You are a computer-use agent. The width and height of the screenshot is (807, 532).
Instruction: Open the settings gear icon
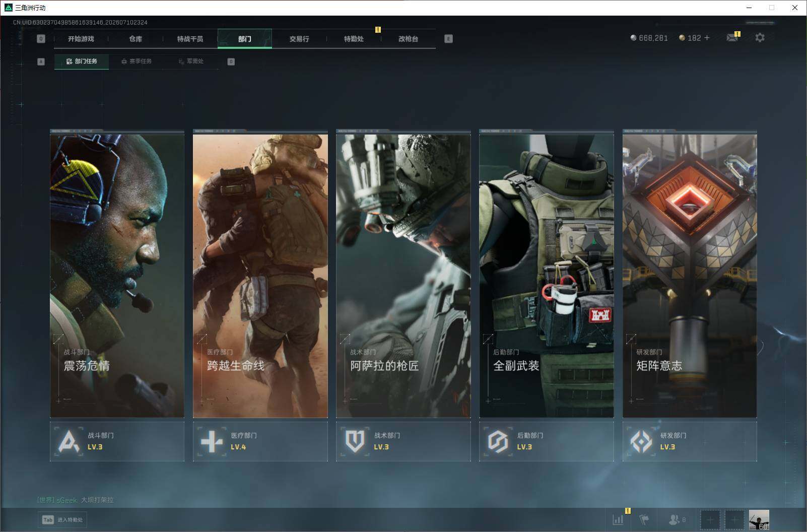point(760,38)
